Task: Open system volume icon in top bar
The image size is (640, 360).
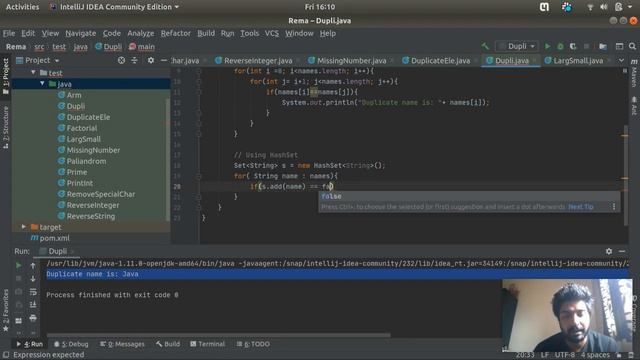Action: point(604,7)
